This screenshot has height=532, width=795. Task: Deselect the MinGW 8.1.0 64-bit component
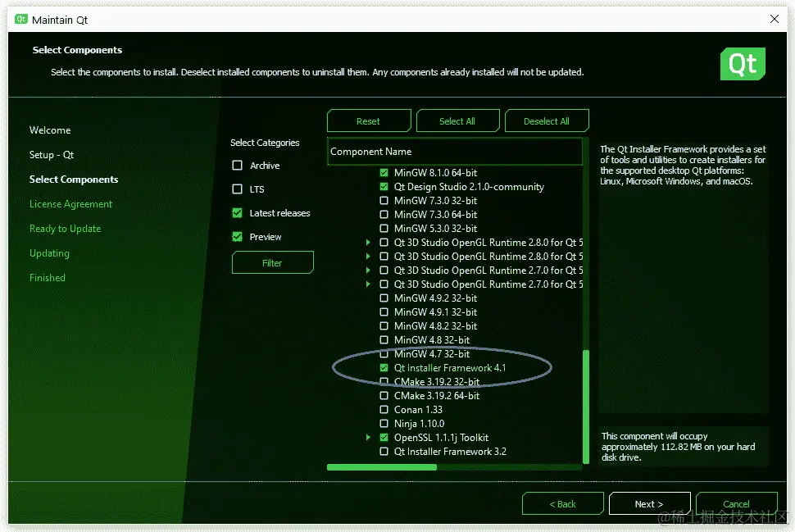click(x=383, y=172)
